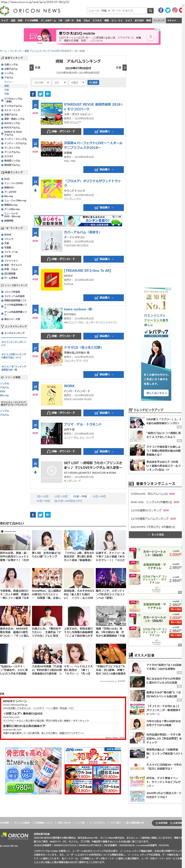Select 音楽 tab in the top navigation
The image size is (185, 868).
[x=20, y=21]
